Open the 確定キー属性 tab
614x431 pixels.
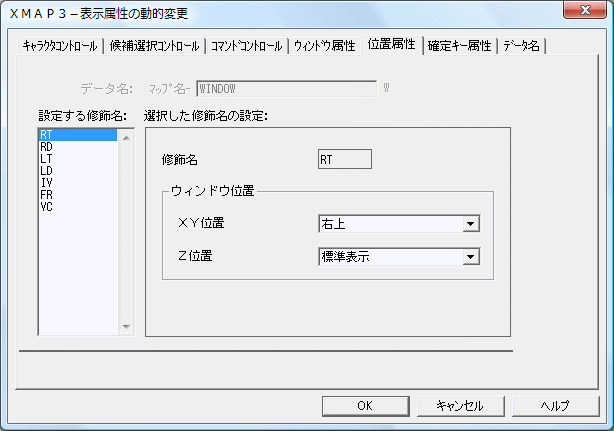459,46
